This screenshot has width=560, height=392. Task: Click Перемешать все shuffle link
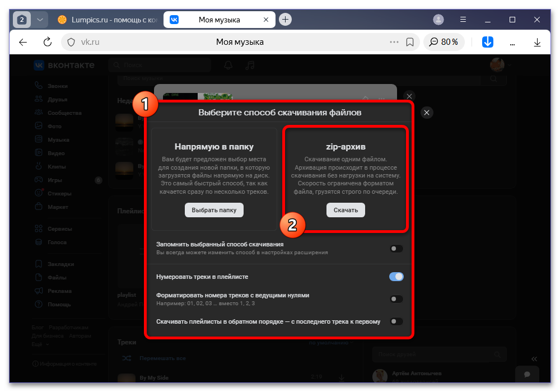[162, 358]
